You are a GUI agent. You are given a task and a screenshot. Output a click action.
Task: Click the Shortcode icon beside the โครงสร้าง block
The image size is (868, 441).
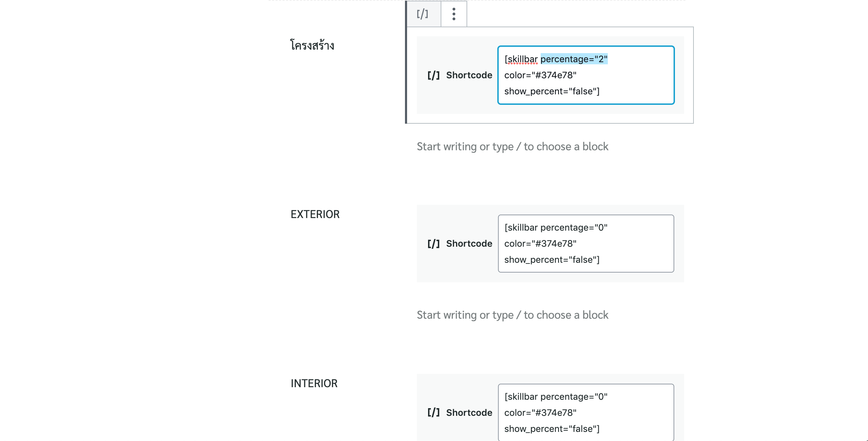(x=433, y=75)
